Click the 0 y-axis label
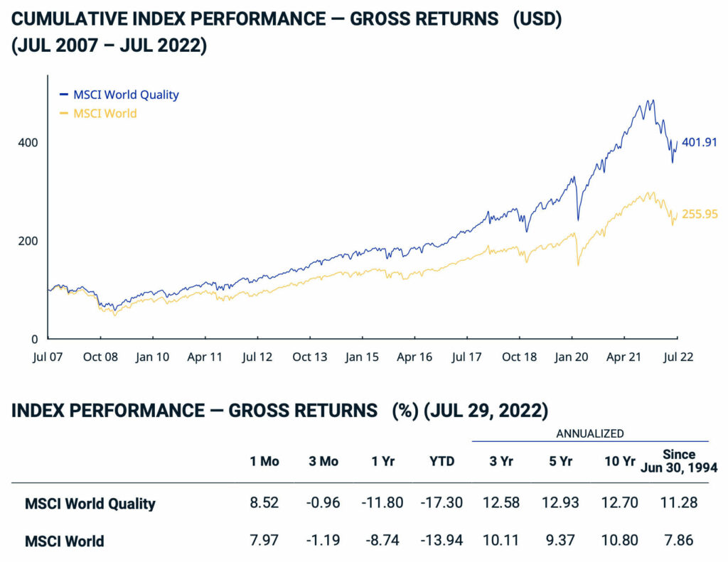Image resolution: width=728 pixels, height=562 pixels. [34, 339]
